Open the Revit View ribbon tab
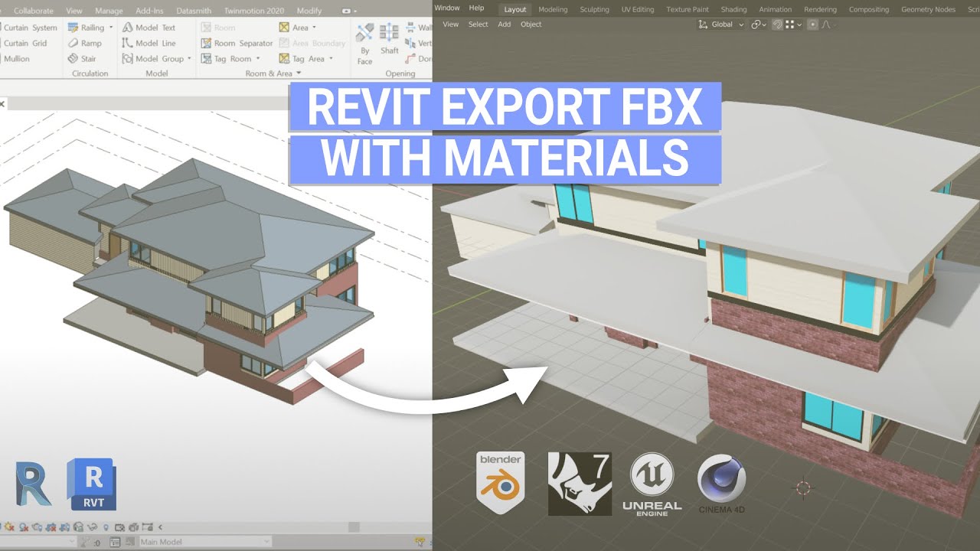The image size is (980, 551). coord(74,11)
